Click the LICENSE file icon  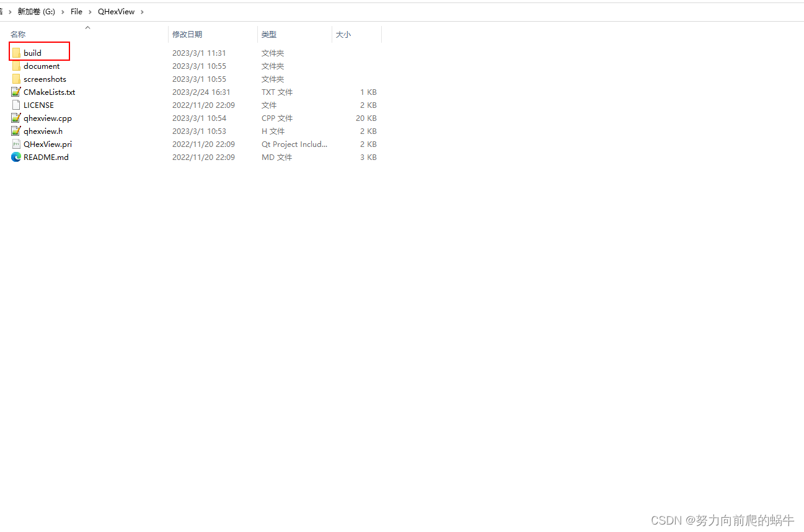[16, 105]
